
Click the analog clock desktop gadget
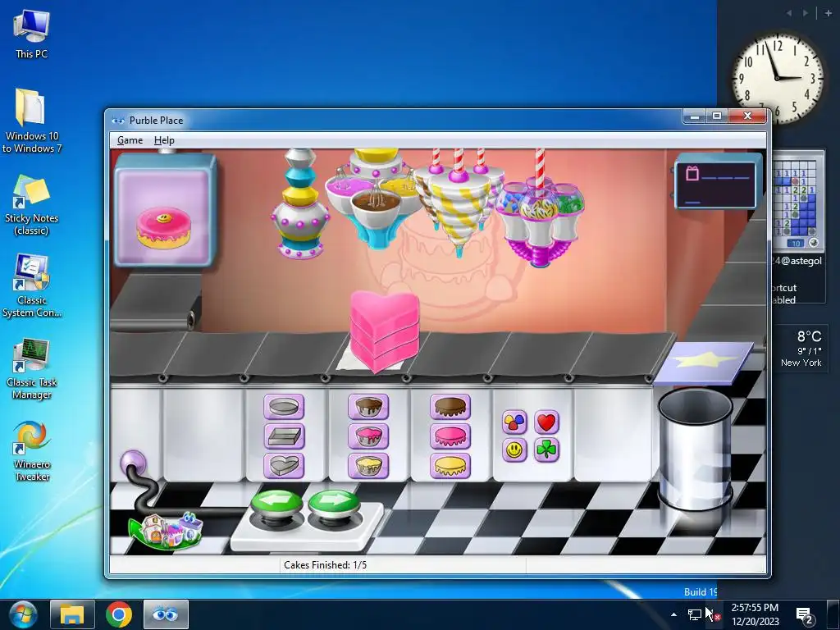click(778, 78)
